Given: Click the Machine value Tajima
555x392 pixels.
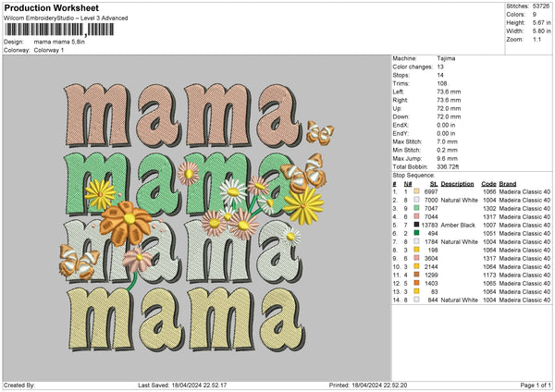Looking at the screenshot, I should (x=446, y=58).
